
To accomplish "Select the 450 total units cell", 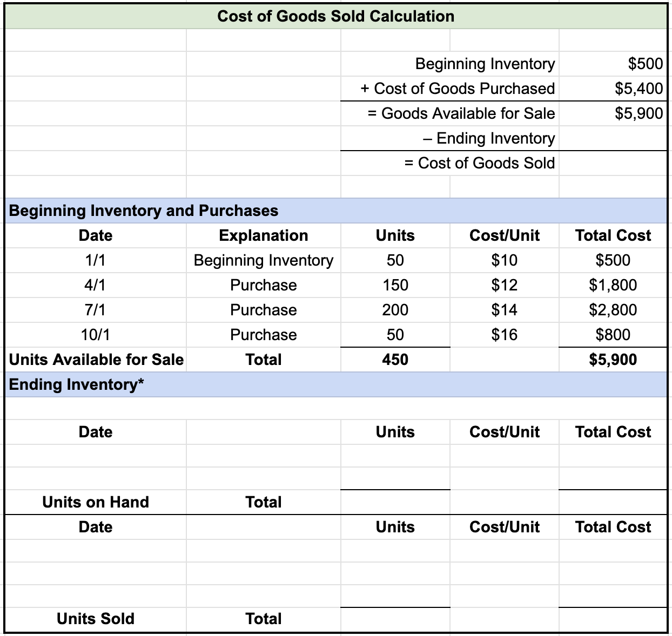I will (395, 360).
